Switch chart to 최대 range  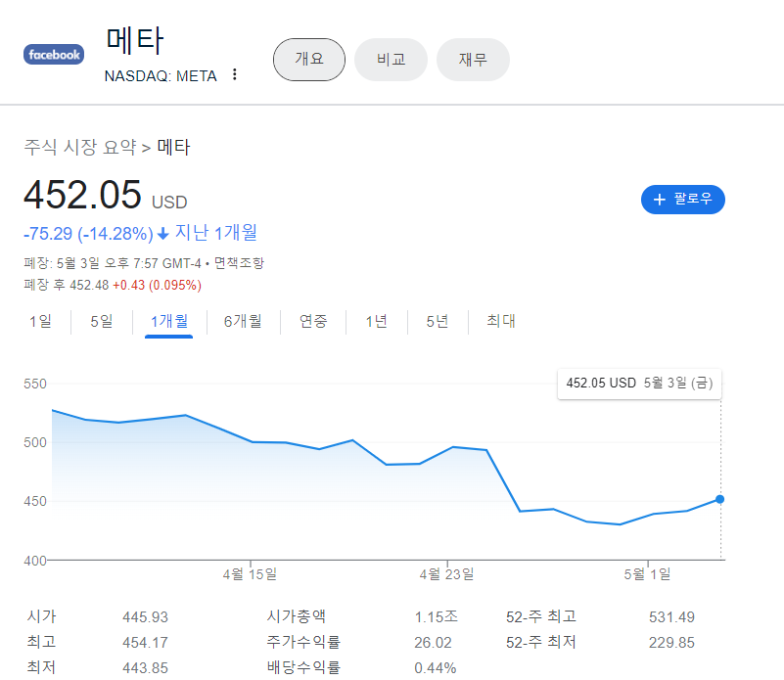501,321
